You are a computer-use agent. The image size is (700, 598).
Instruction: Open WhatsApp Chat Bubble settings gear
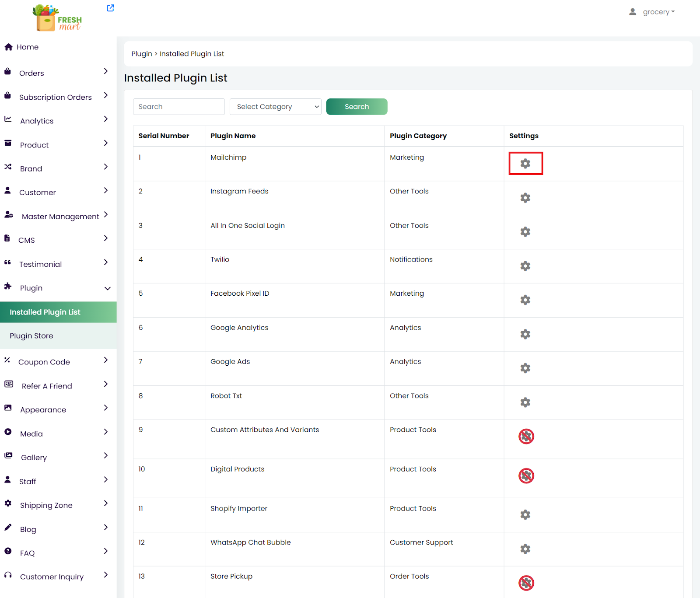(525, 549)
